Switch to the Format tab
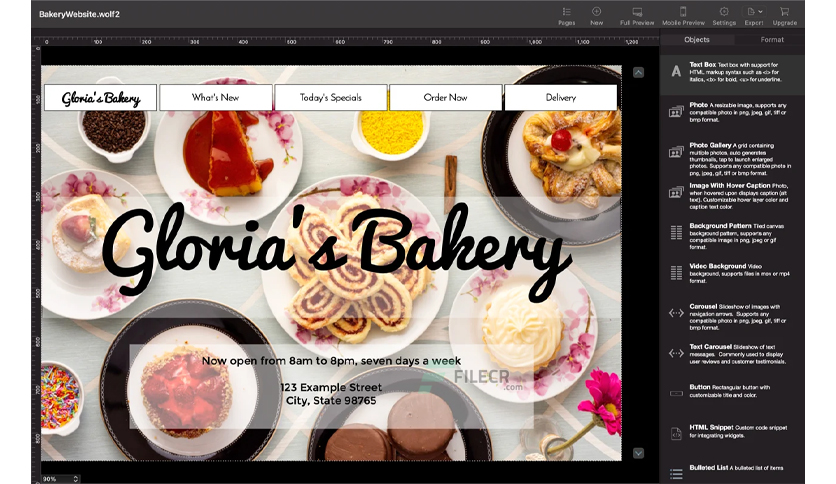 771,39
